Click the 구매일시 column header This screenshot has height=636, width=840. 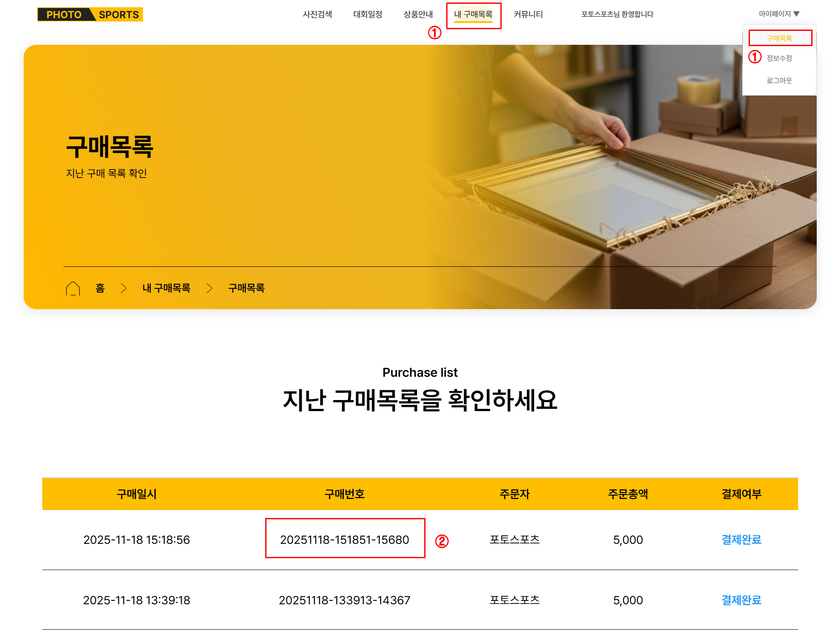[x=137, y=494]
